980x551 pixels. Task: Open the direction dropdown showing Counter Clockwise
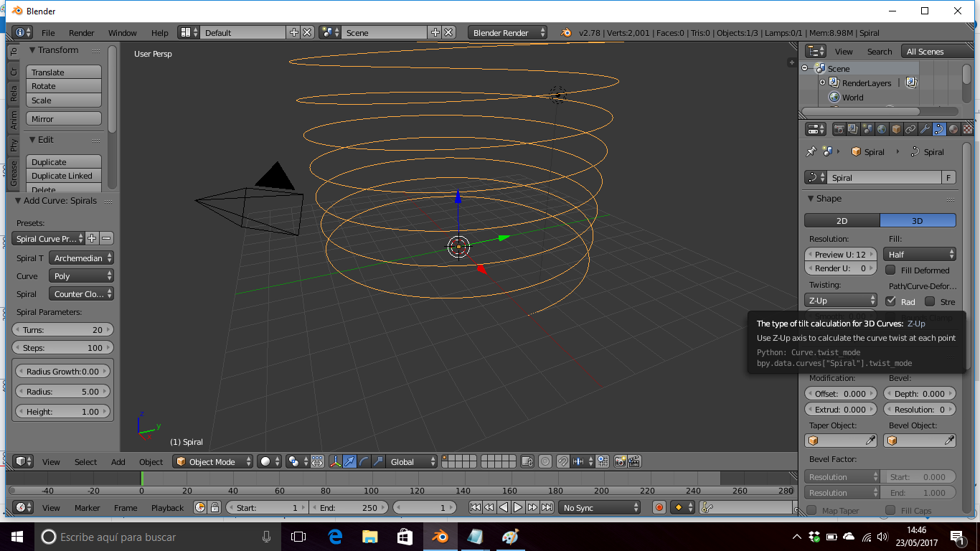(82, 293)
